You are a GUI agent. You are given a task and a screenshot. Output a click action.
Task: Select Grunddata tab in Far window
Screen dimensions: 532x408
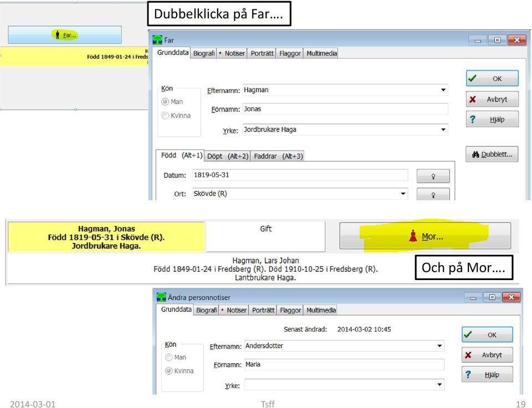coord(173,53)
